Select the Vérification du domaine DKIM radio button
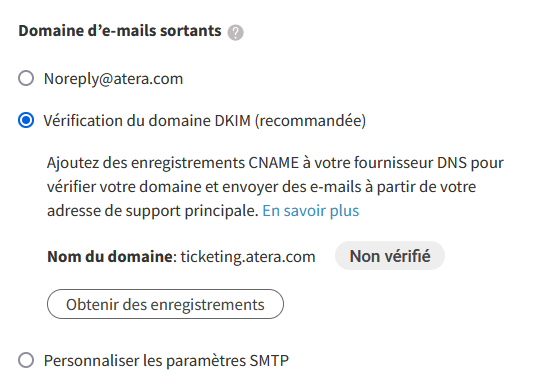Viewport: 550px width, 390px height. point(26,120)
